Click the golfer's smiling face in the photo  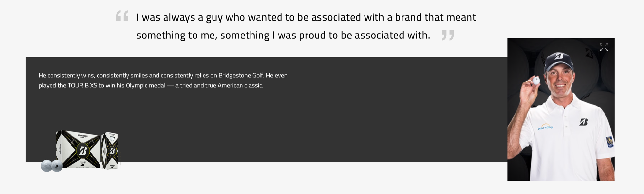[x=560, y=78]
